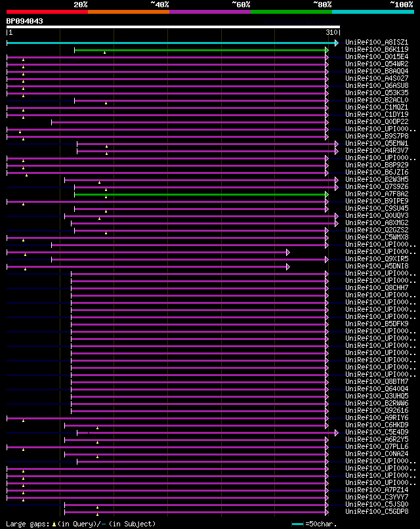Open UniRef100_Q9XIR5 hit

coord(377,259)
